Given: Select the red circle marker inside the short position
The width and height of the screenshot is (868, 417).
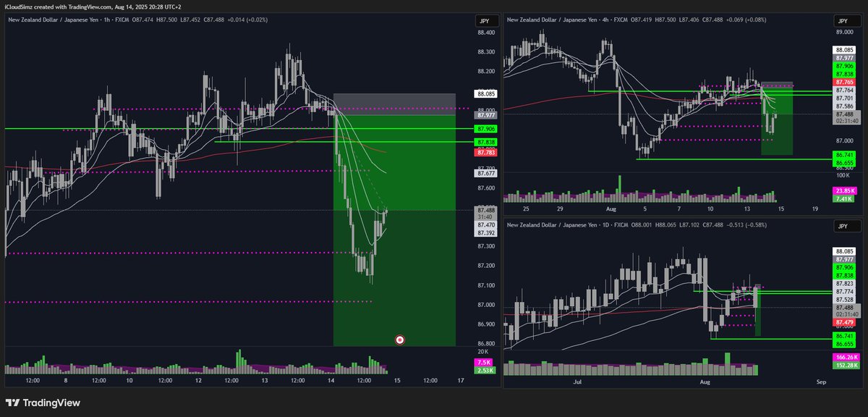Looking at the screenshot, I should coord(399,339).
